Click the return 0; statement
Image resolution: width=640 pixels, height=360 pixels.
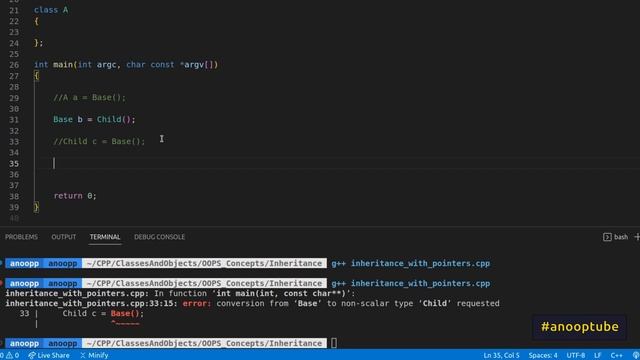(x=75, y=196)
